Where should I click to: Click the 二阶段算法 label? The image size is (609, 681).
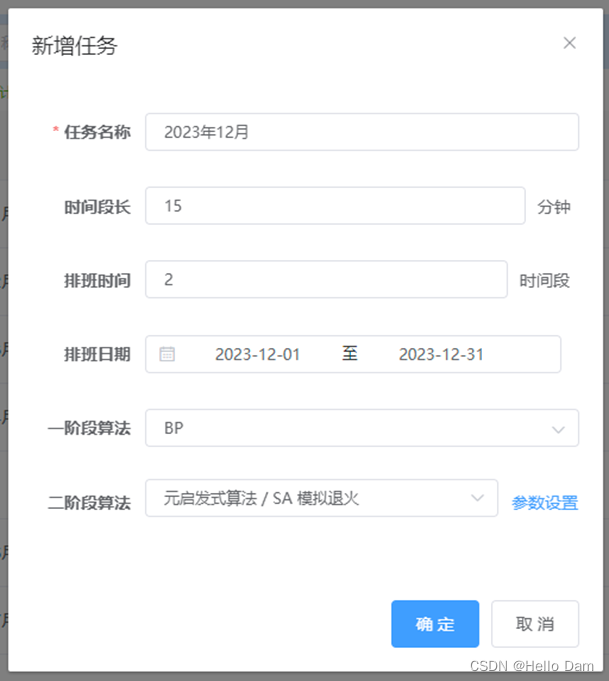(x=89, y=503)
